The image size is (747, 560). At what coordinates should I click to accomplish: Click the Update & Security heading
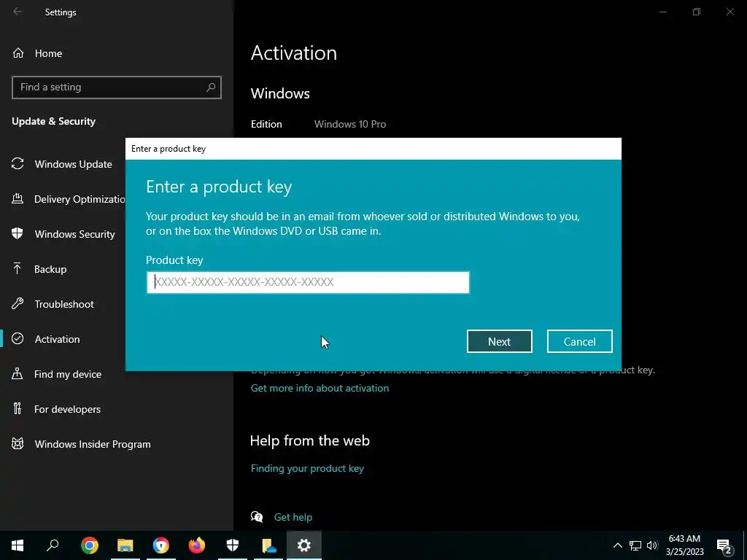[x=53, y=121]
